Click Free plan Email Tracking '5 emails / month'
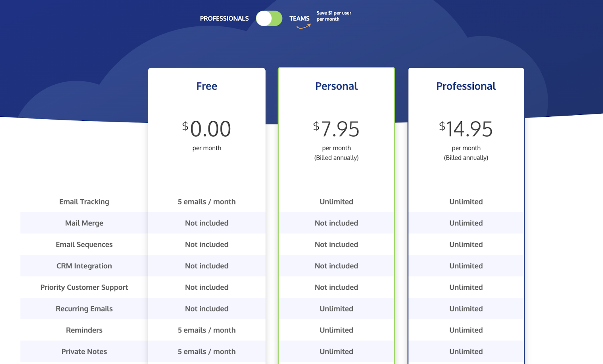 click(207, 202)
